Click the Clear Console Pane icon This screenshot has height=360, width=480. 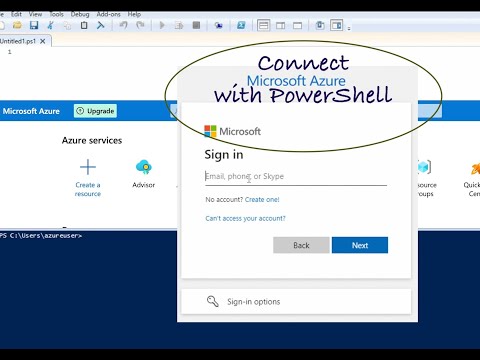(100, 25)
